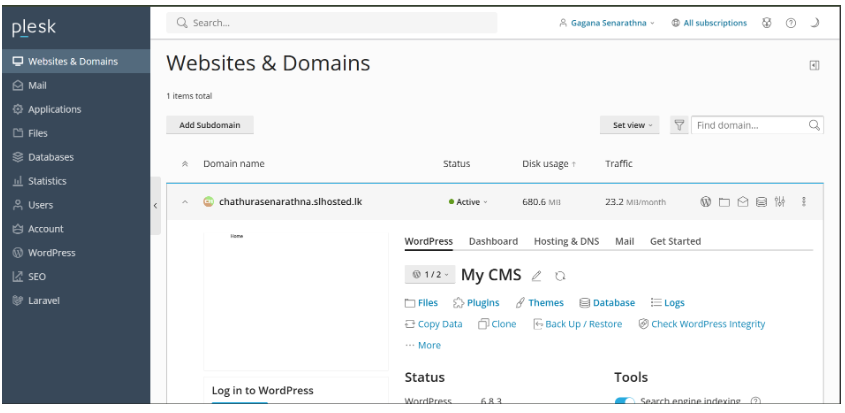Open the database icon in the domain row
This screenshot has height=413, width=845.
click(761, 202)
